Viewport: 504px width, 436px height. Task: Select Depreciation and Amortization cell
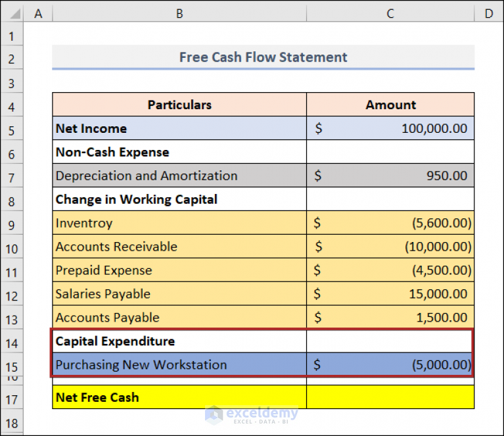tap(179, 176)
